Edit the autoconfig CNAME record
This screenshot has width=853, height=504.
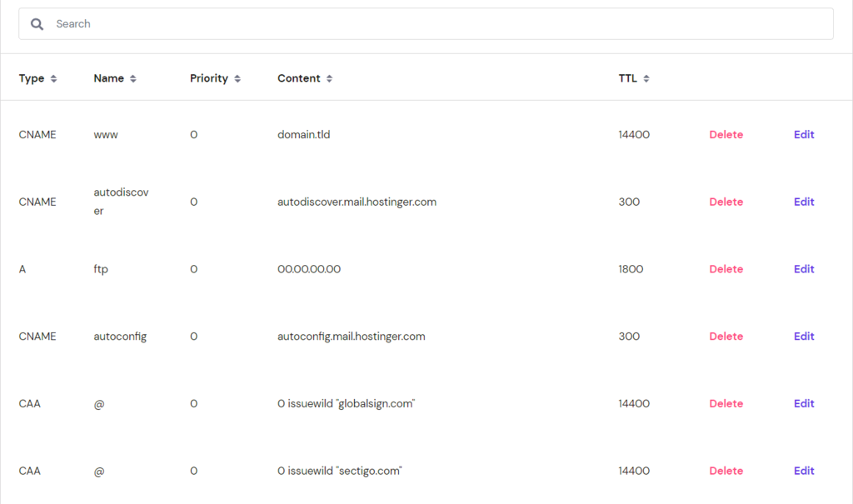tap(803, 336)
